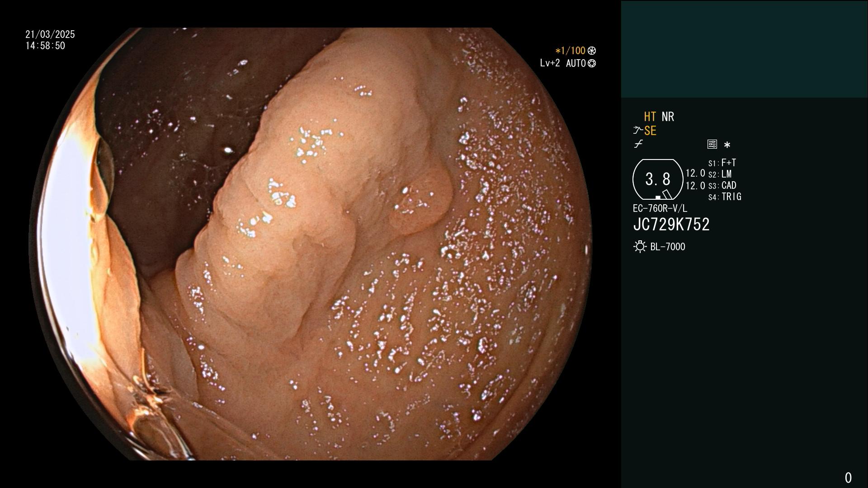Select the NR noise reduction indicator
This screenshot has height=488, width=868.
(668, 117)
